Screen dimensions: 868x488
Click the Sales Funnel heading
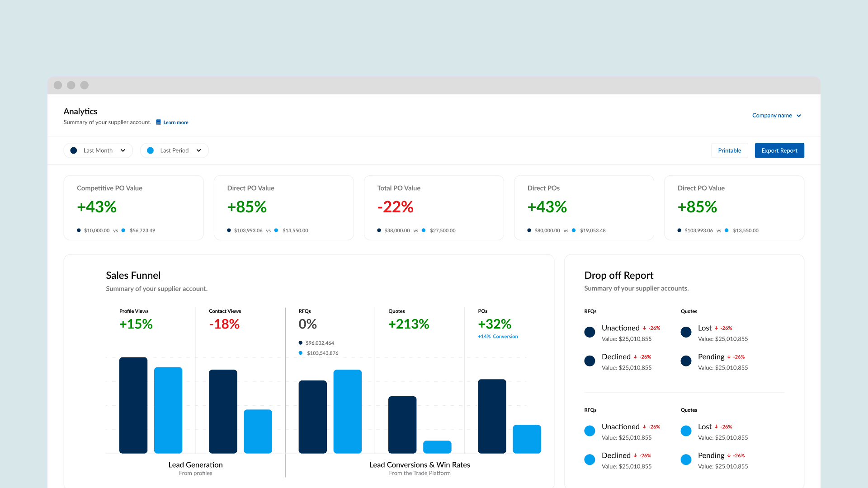pos(133,276)
